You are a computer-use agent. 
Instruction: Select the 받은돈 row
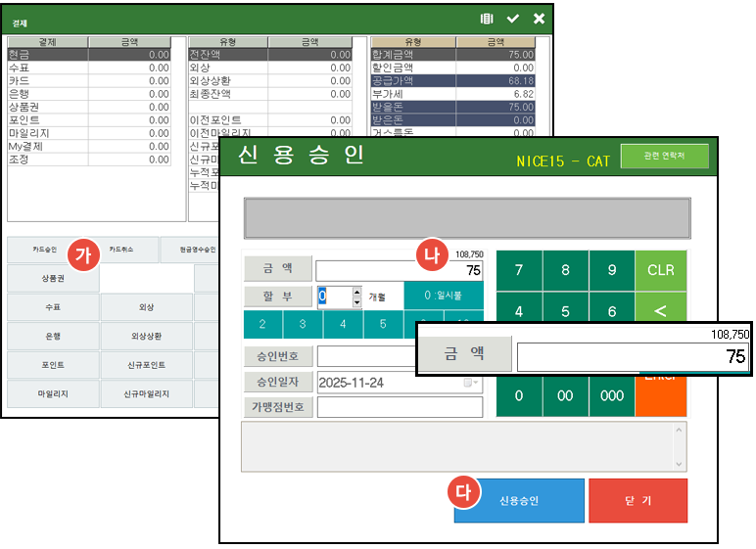[x=452, y=119]
